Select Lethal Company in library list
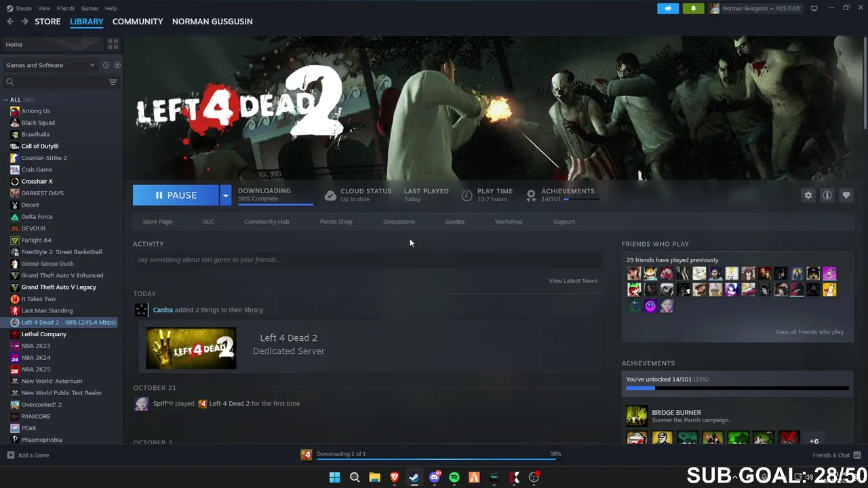Image resolution: width=868 pixels, height=488 pixels. pyautogui.click(x=43, y=334)
